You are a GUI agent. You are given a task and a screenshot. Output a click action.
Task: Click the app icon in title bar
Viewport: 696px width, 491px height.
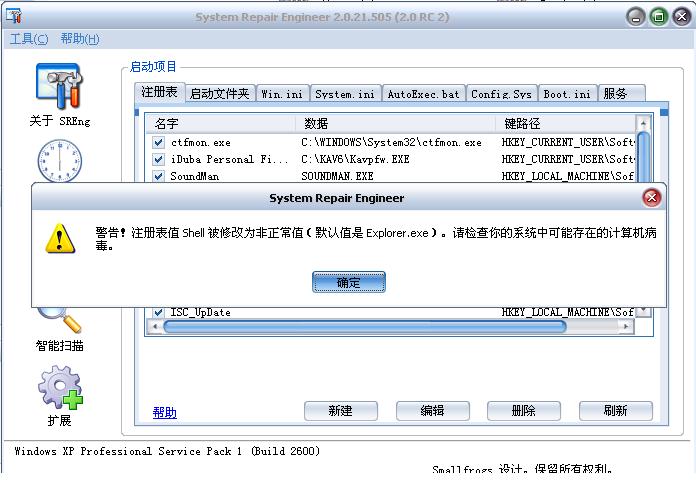tap(14, 16)
